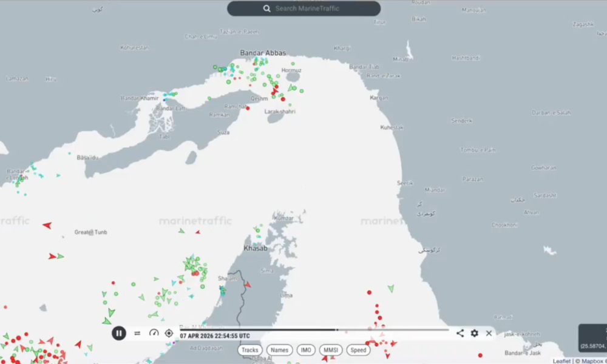Share the playback view
The height and width of the screenshot is (364, 607).
pos(460,333)
